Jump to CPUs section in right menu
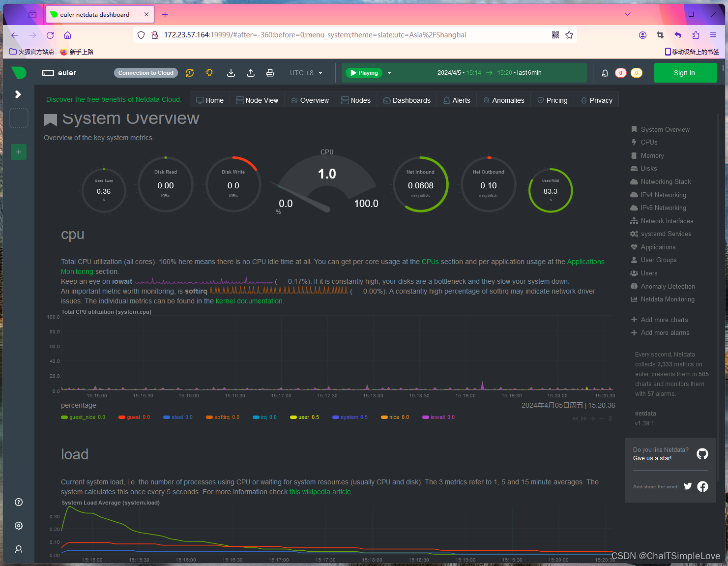Screen dimensions: 728x566 [644, 143]
